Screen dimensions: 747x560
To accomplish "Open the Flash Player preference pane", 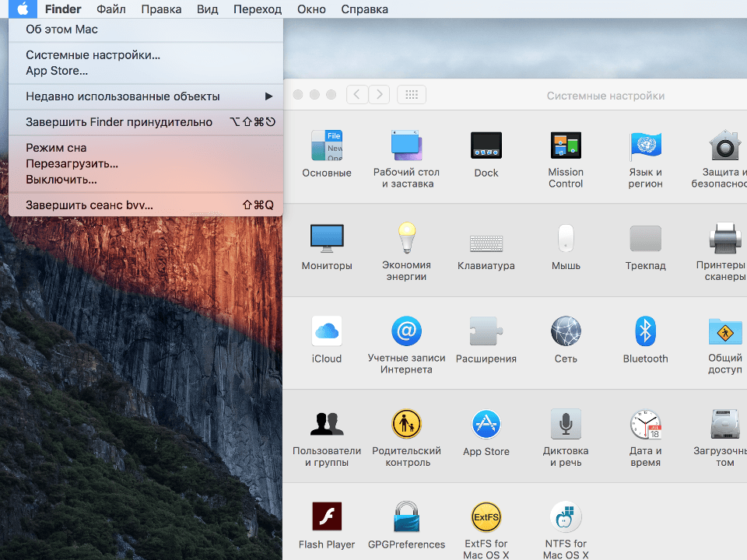I will 326,516.
